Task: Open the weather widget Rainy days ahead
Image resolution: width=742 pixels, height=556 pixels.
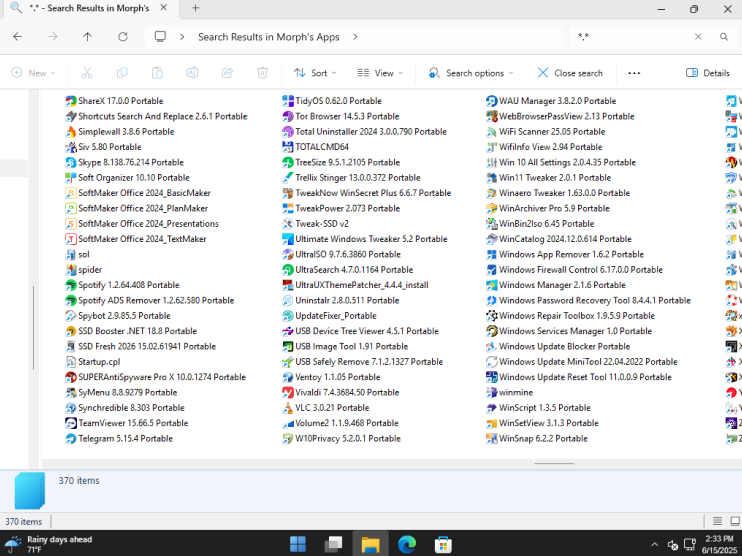Action: click(x=47, y=544)
